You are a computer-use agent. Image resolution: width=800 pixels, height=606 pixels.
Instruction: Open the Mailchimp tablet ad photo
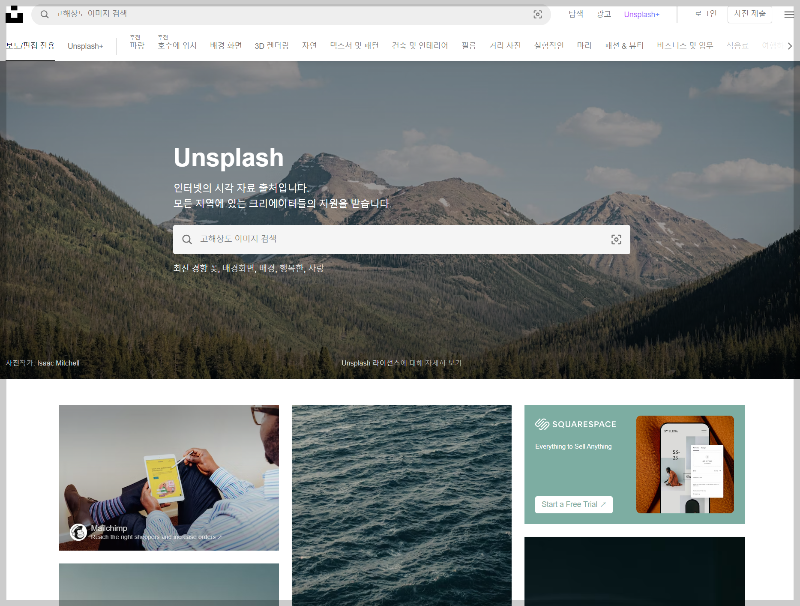(x=169, y=478)
